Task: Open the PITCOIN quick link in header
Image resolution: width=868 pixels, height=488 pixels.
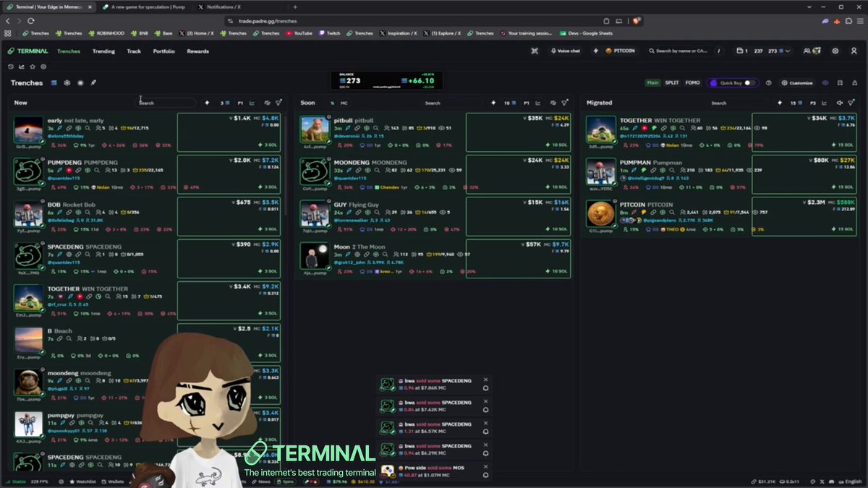Action: [x=620, y=51]
